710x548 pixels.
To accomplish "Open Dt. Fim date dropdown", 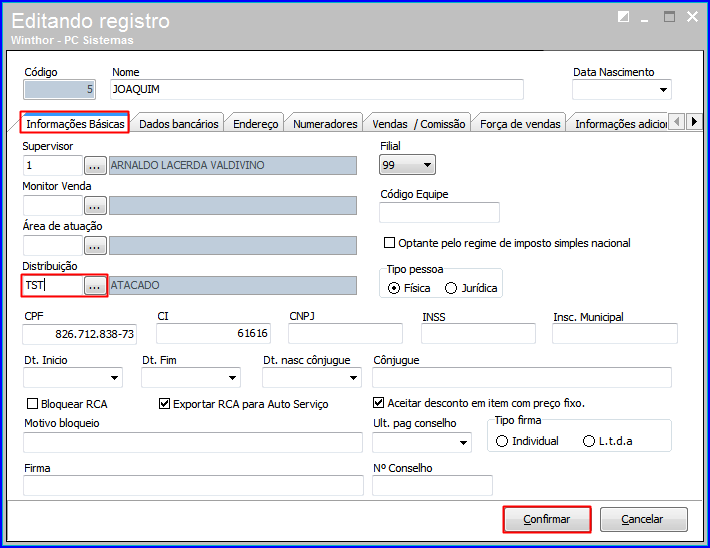I will [232, 378].
